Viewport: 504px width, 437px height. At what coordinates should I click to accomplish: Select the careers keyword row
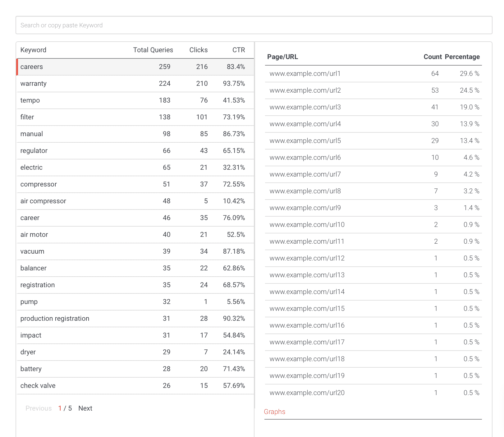tap(135, 67)
